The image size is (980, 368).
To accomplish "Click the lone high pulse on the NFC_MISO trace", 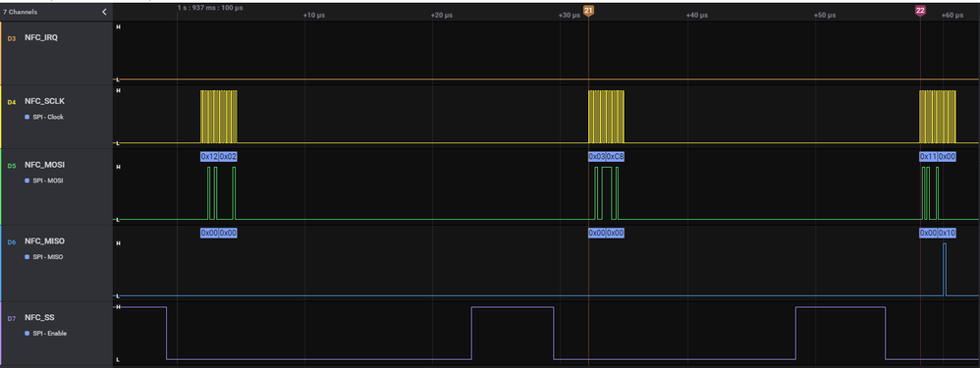I will [x=945, y=269].
